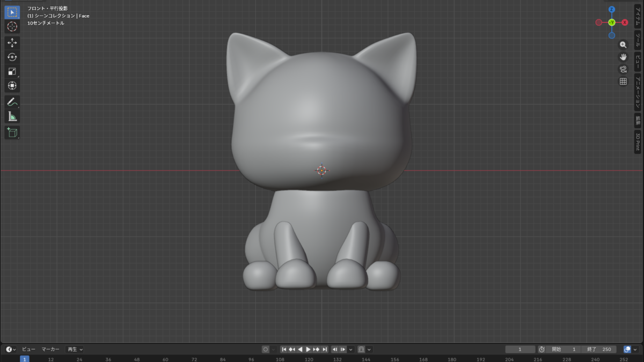Select the Scale tool

12,71
